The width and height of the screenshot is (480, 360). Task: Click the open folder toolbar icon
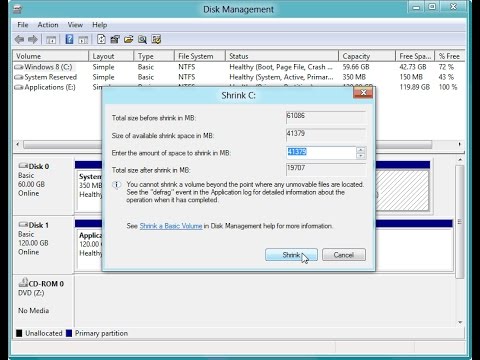pyautogui.click(x=129, y=39)
